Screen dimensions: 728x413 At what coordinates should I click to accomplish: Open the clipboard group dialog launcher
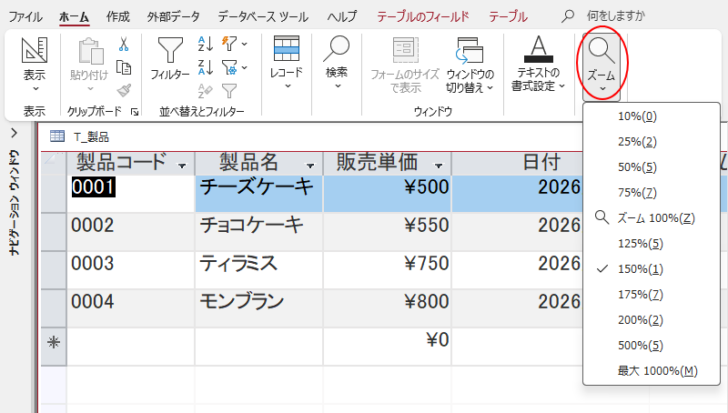click(x=135, y=112)
